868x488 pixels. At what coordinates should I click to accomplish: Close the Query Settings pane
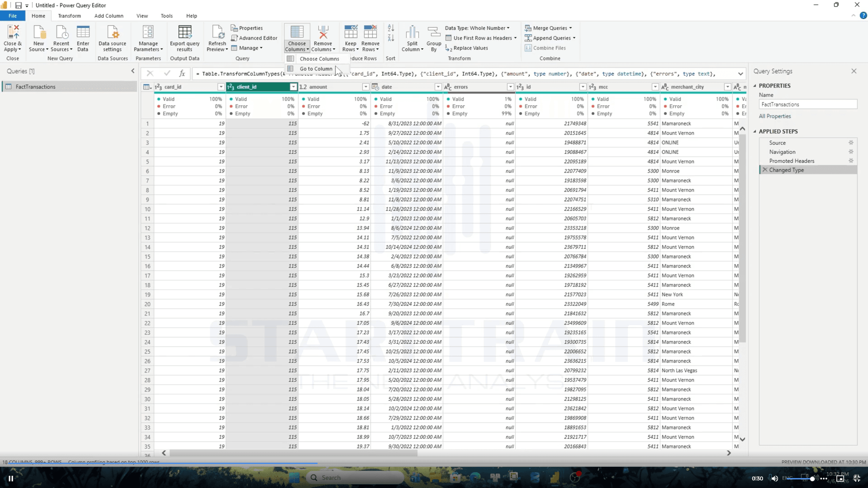(x=854, y=71)
